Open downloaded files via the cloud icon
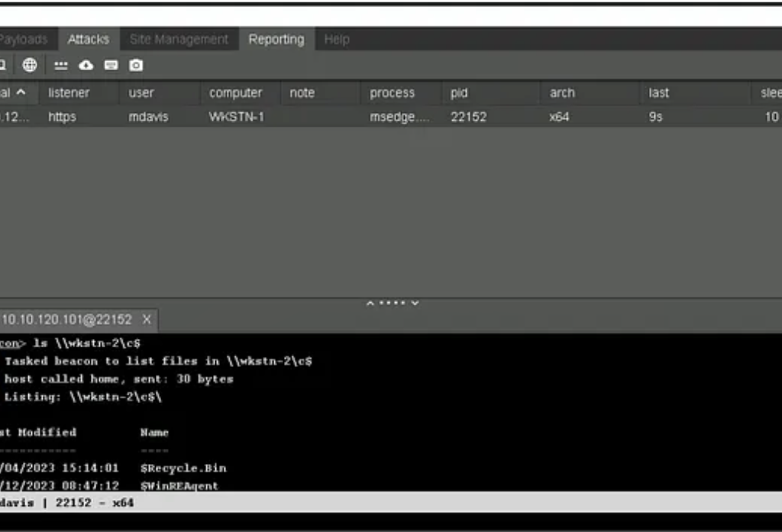Viewport: 782px width, 532px height. coord(86,66)
